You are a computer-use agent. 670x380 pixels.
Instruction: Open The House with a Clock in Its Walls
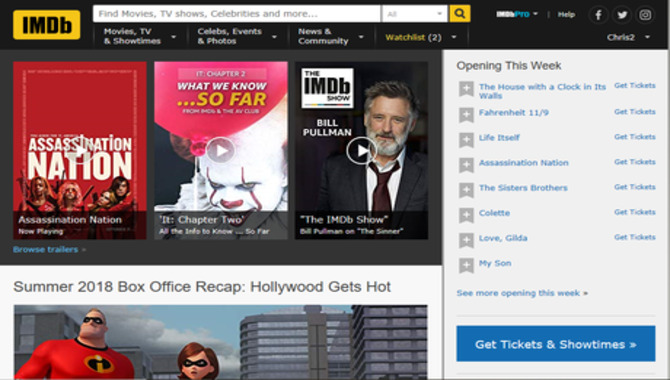pyautogui.click(x=542, y=91)
